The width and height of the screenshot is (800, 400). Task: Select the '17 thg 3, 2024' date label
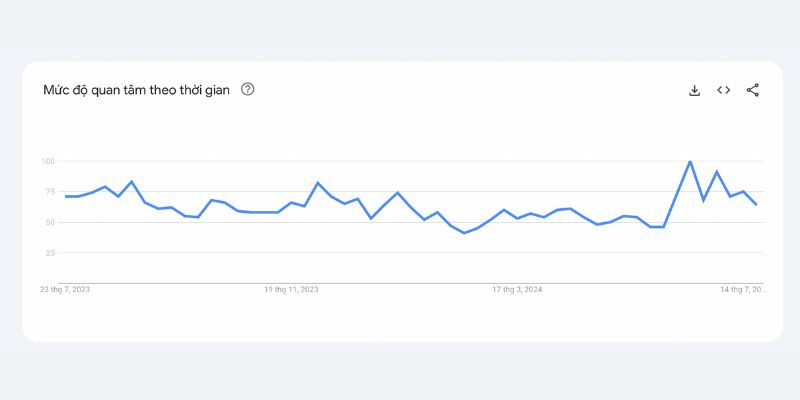coord(517,289)
